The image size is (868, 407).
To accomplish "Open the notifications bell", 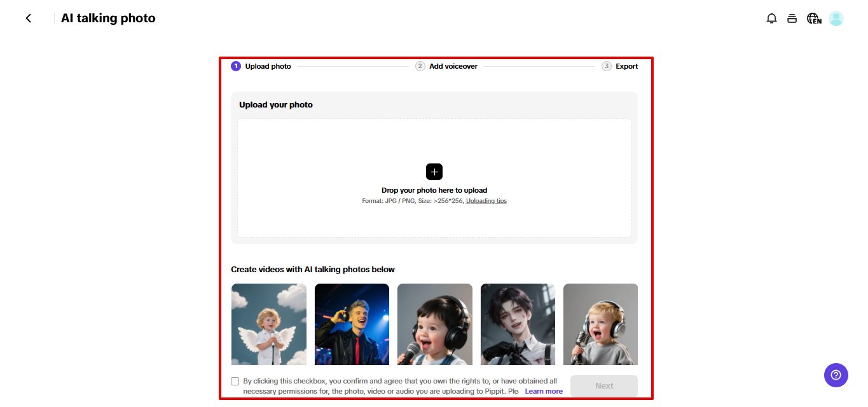I will coord(771,18).
